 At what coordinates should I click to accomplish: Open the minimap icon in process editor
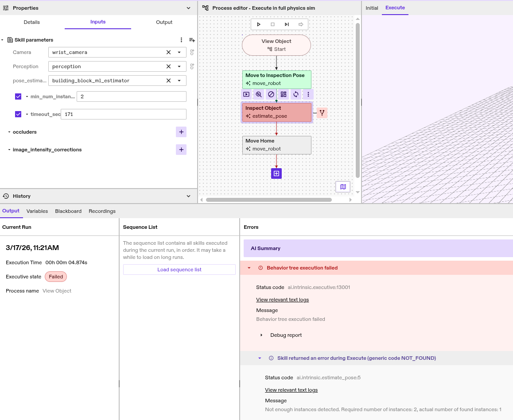tap(343, 187)
